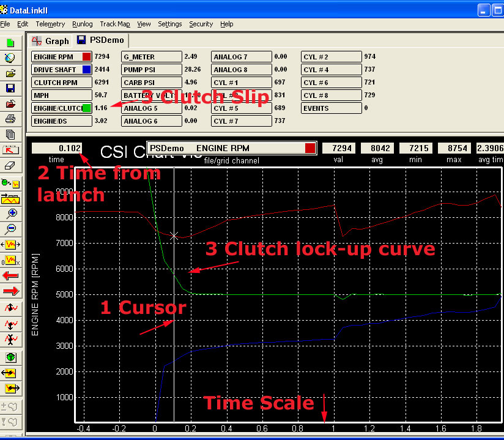504x440 pixels.
Task: Click the printer icon
Action: (x=10, y=119)
